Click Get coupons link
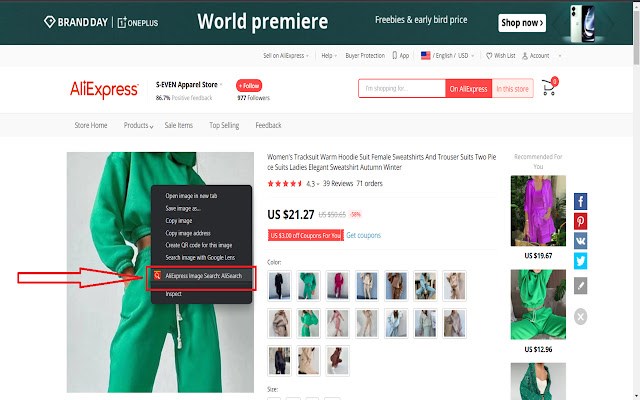 point(363,236)
